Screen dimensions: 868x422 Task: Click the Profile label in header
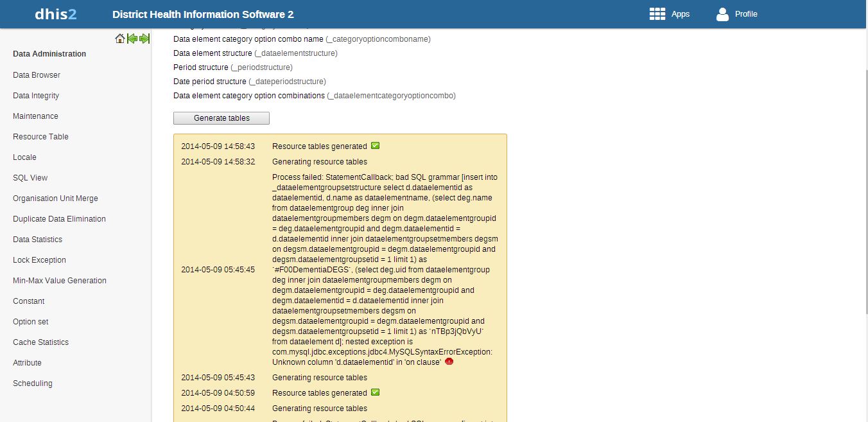pos(746,14)
